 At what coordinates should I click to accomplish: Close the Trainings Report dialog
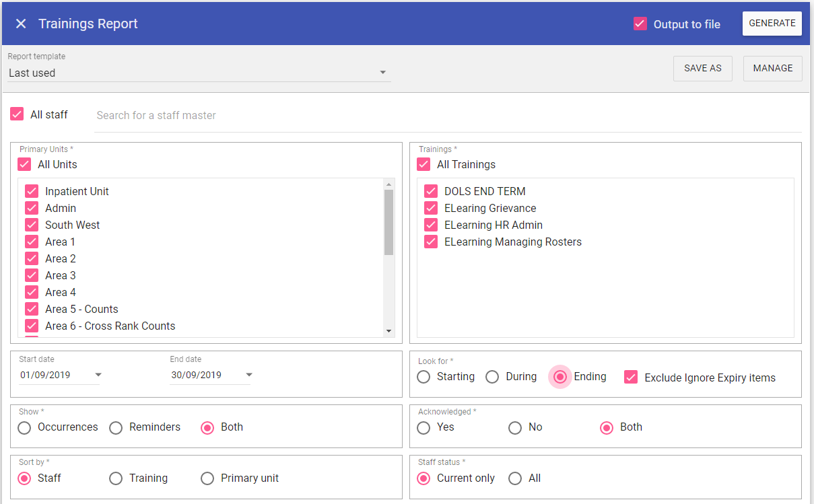click(21, 24)
